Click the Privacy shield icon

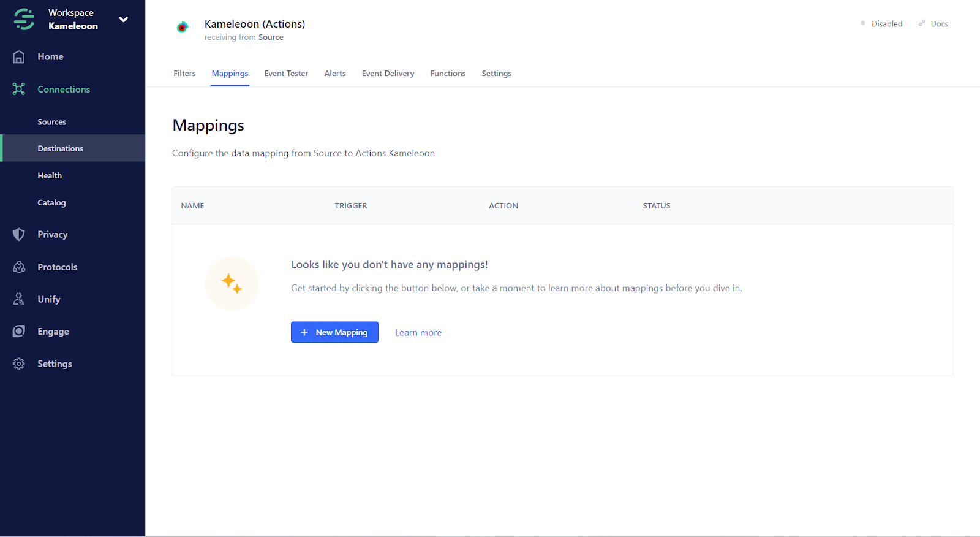click(x=19, y=234)
